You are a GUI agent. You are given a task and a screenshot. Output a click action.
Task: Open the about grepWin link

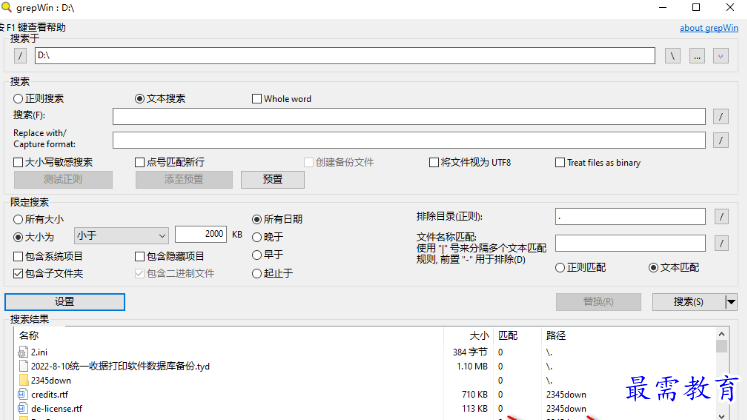(x=709, y=28)
